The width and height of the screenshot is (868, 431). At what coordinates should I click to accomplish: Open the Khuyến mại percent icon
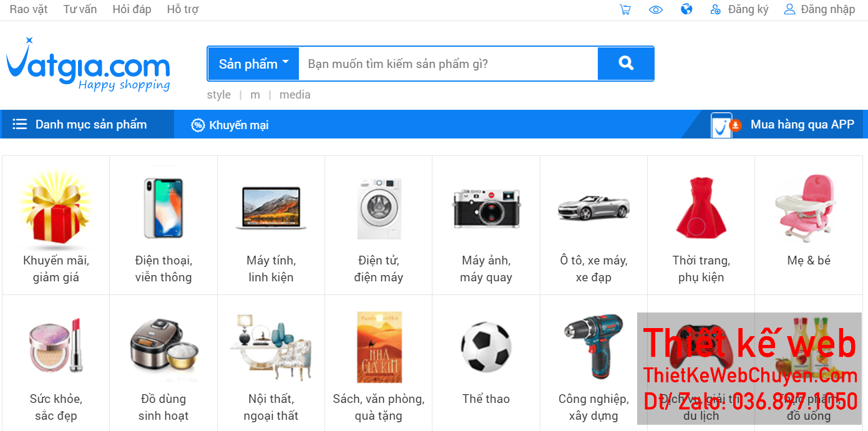pos(198,124)
